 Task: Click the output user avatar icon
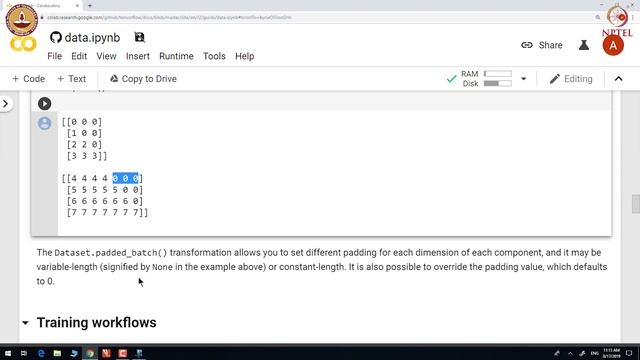point(44,123)
